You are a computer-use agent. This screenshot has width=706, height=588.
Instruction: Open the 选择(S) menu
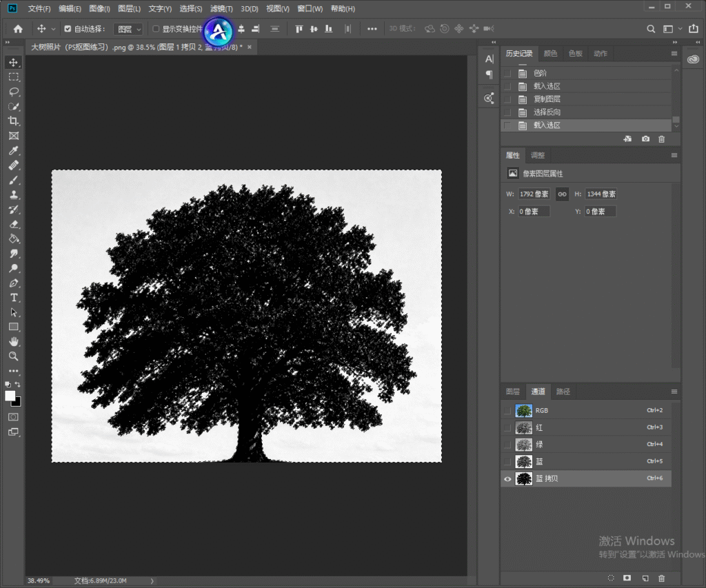coord(191,8)
